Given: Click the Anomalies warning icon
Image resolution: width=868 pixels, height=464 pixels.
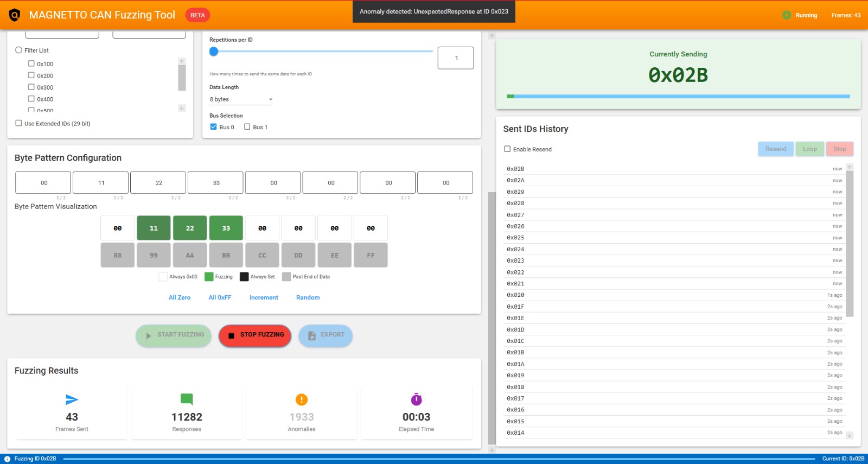Looking at the screenshot, I should pos(302,400).
